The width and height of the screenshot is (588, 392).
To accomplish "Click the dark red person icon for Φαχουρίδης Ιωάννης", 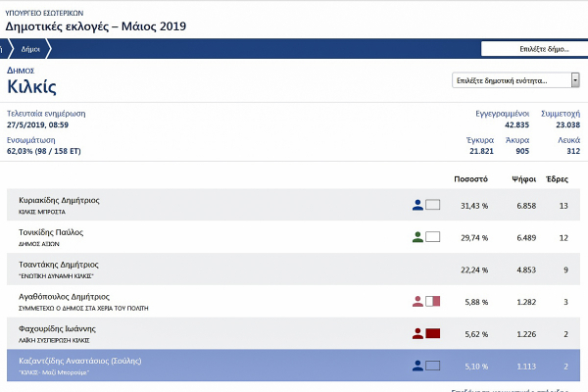I will 417,333.
